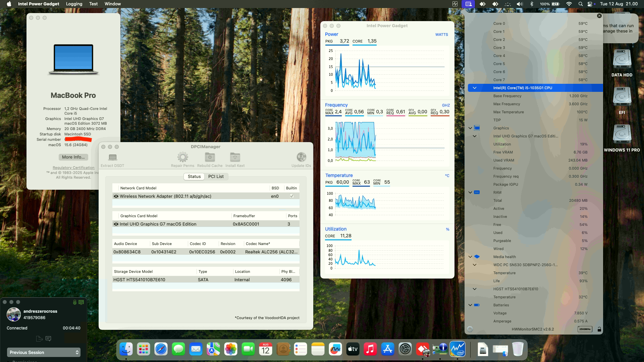Click the More Info... button
Image resolution: width=644 pixels, height=362 pixels.
pos(73,157)
